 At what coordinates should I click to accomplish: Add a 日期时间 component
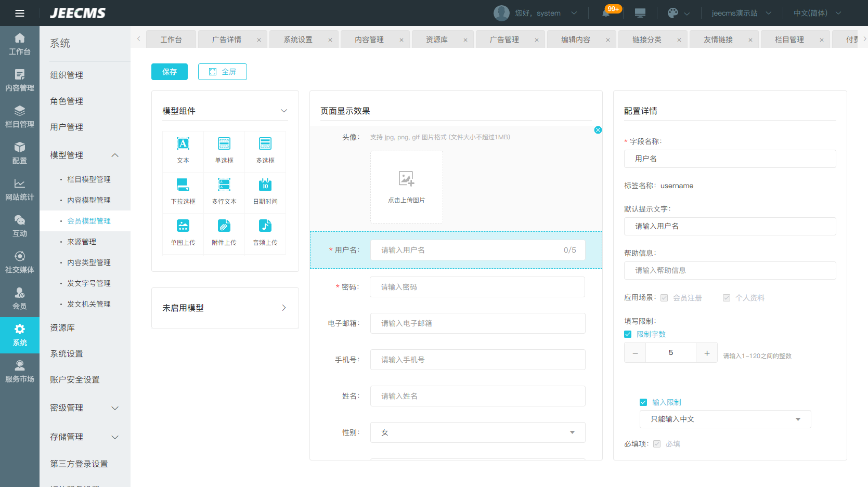265,192
